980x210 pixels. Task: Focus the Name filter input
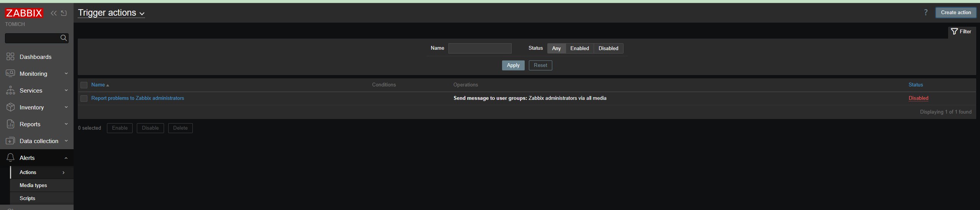480,48
